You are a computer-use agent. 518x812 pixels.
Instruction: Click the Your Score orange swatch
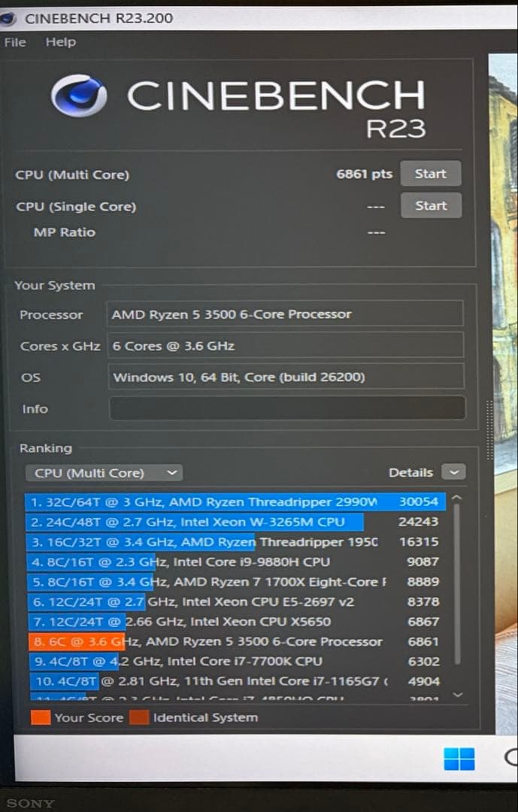(41, 717)
